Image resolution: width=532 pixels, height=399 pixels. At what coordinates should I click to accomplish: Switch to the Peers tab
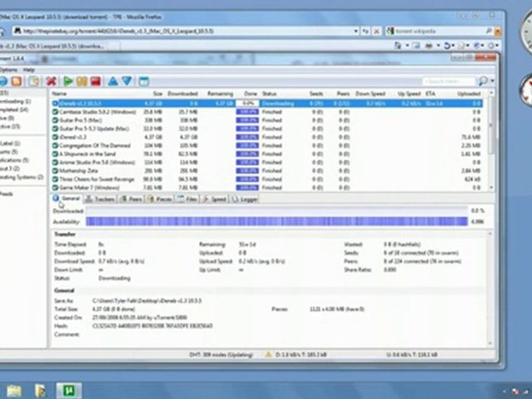coord(131,199)
